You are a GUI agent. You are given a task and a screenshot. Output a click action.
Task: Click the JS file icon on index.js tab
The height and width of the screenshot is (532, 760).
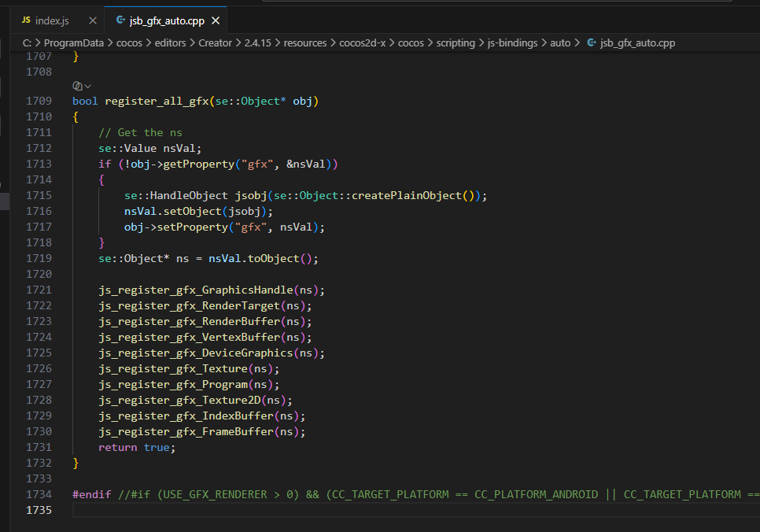coord(26,20)
